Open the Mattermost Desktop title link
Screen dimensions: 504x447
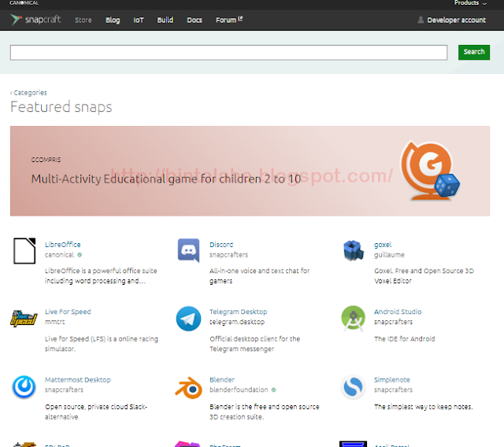[78, 380]
